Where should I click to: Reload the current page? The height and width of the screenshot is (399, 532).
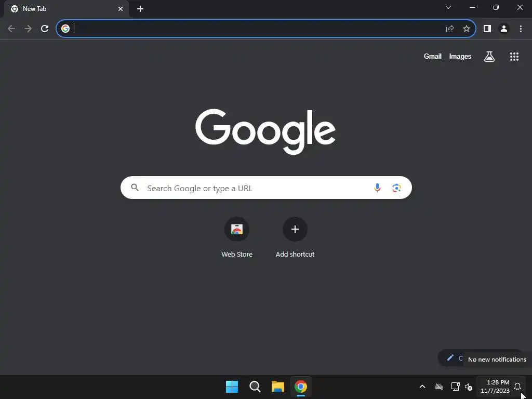(x=45, y=29)
